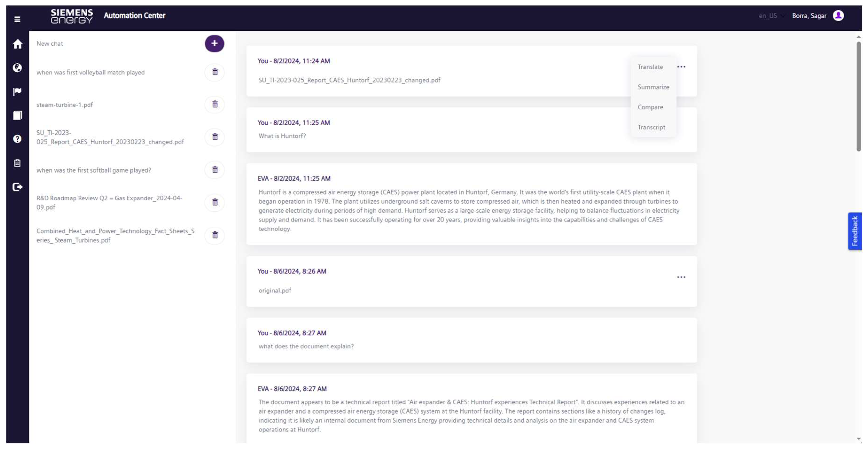Select Summarize from the context menu
Image resolution: width=868 pixels, height=451 pixels.
tap(653, 87)
